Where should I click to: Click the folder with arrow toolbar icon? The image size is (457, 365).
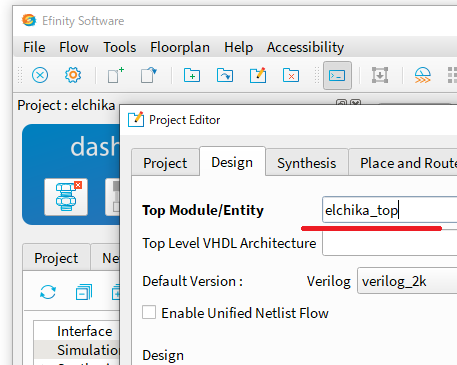tap(225, 75)
